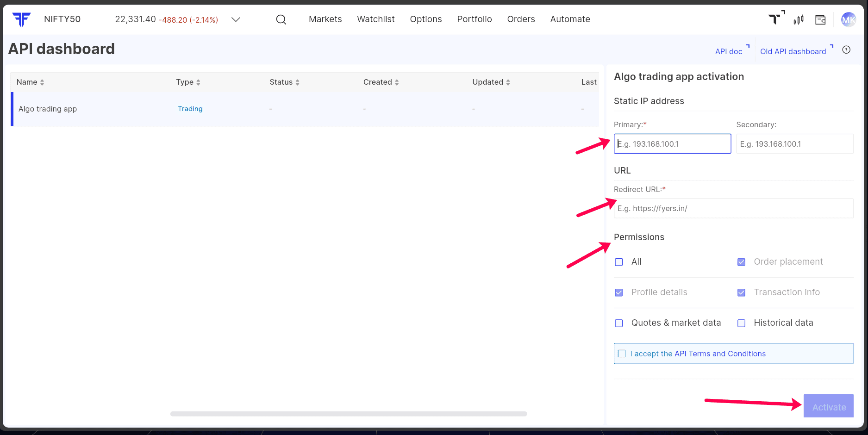Accept the API Terms and Conditions checkbox
This screenshot has width=868, height=435.
pyautogui.click(x=622, y=354)
